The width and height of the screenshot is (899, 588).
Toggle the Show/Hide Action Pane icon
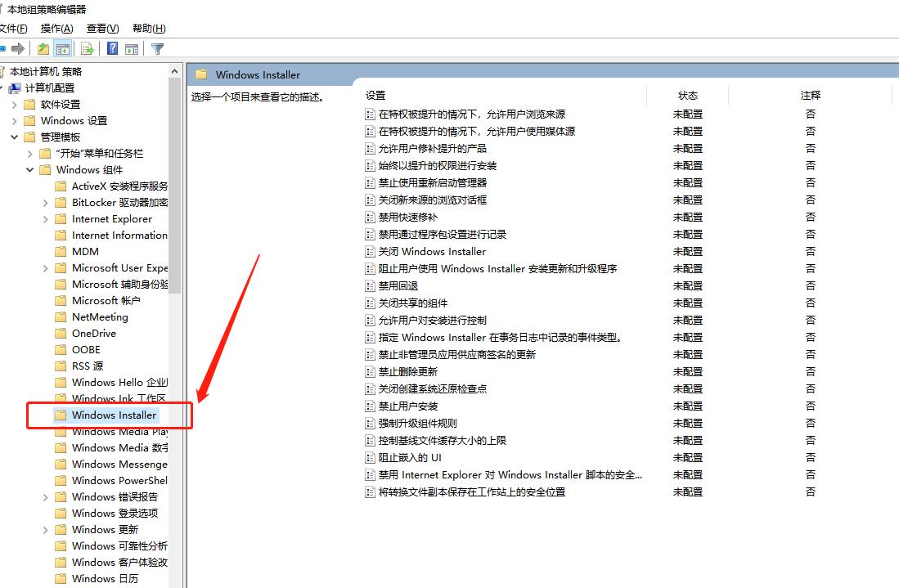tap(132, 49)
